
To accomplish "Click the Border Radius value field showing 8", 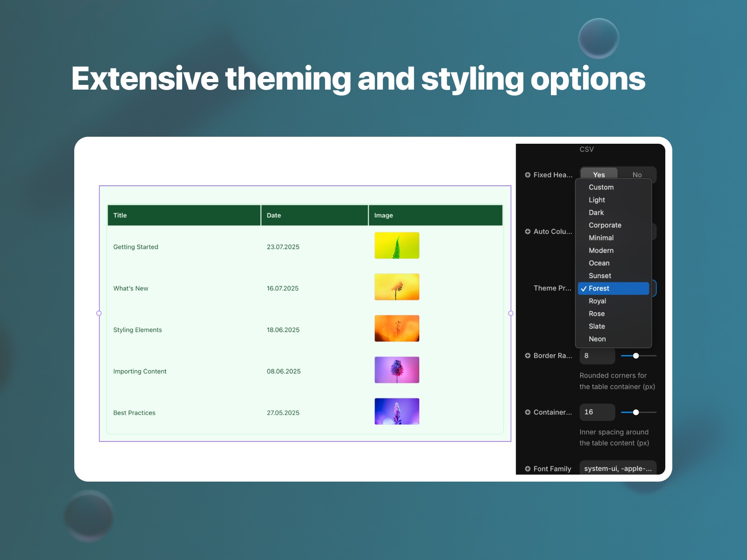I will pyautogui.click(x=597, y=355).
